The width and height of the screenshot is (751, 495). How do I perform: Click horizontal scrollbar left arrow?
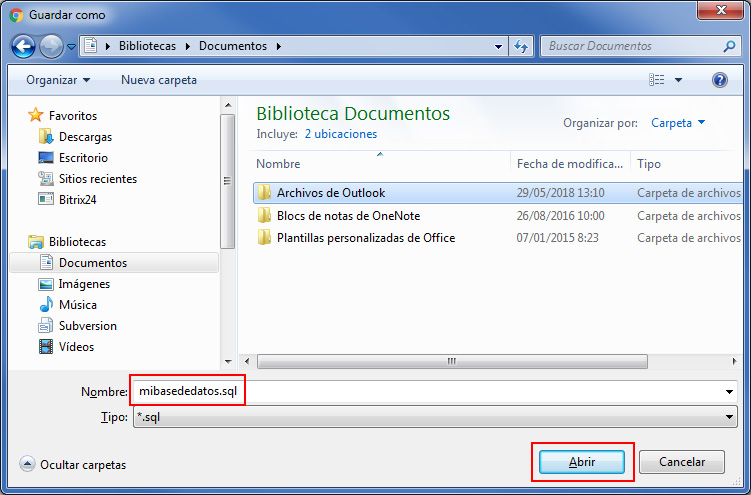247,361
